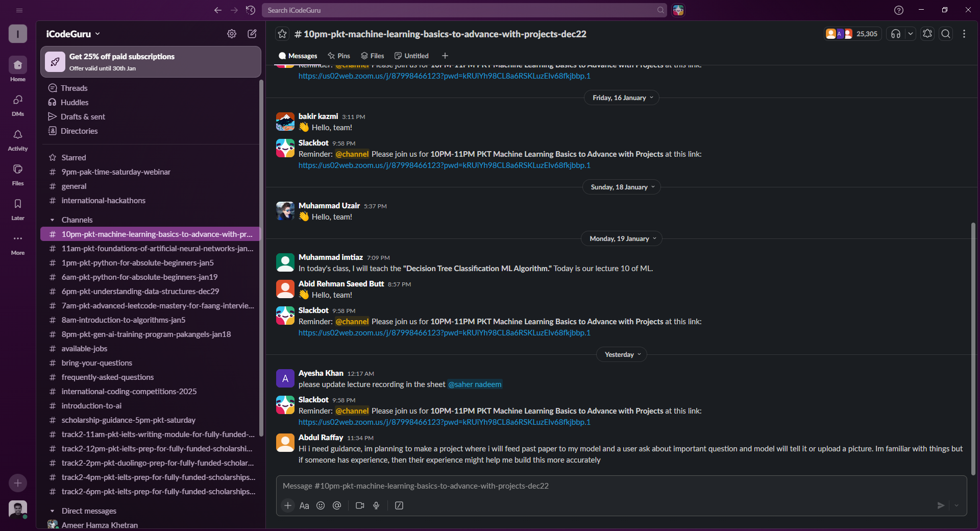Compose a new message with the pencil icon
The image size is (980, 531).
[x=252, y=34]
